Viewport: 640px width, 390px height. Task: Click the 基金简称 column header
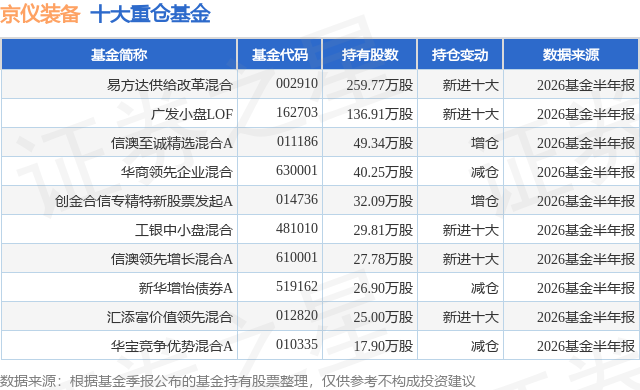[119, 55]
